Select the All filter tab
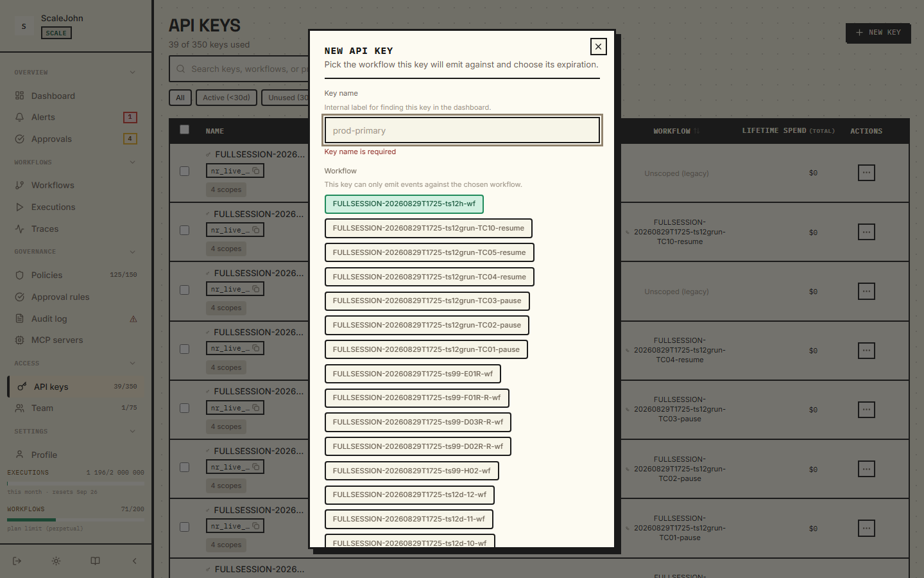 click(180, 98)
